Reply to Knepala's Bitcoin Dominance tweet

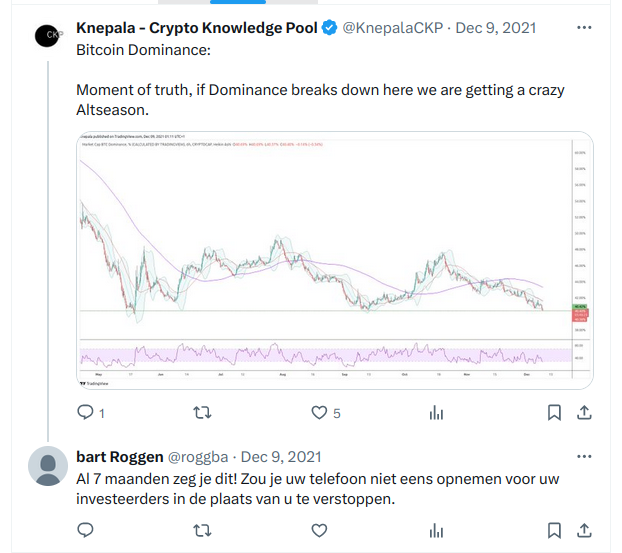85,413
